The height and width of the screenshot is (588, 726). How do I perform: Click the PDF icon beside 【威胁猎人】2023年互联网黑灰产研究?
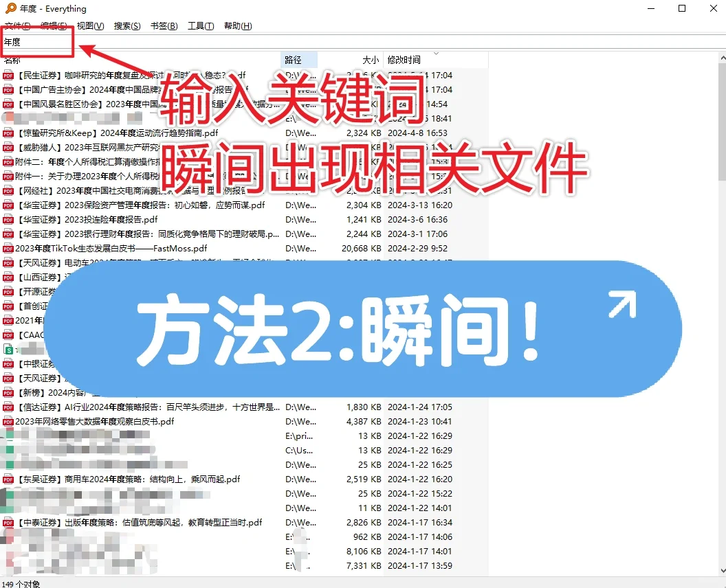tap(9, 147)
